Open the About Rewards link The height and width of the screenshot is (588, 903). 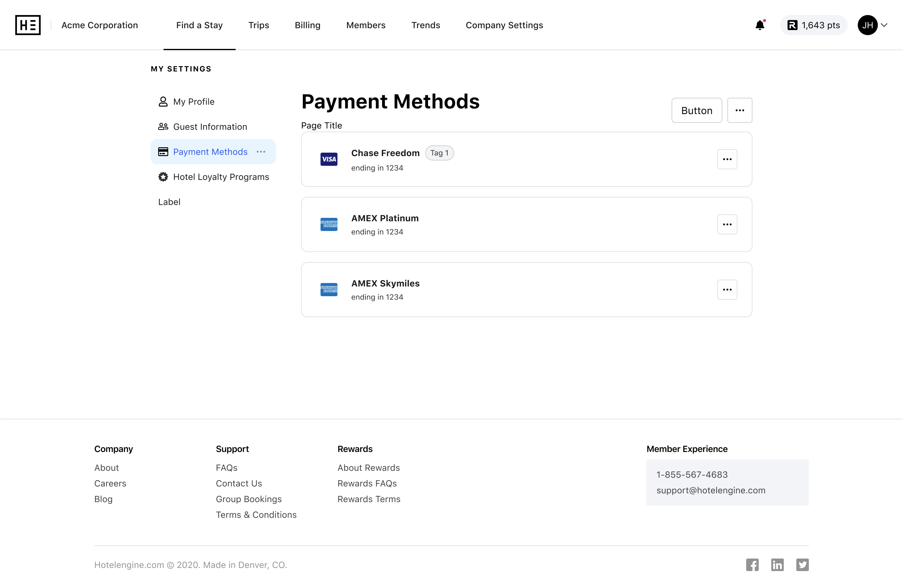pos(368,468)
